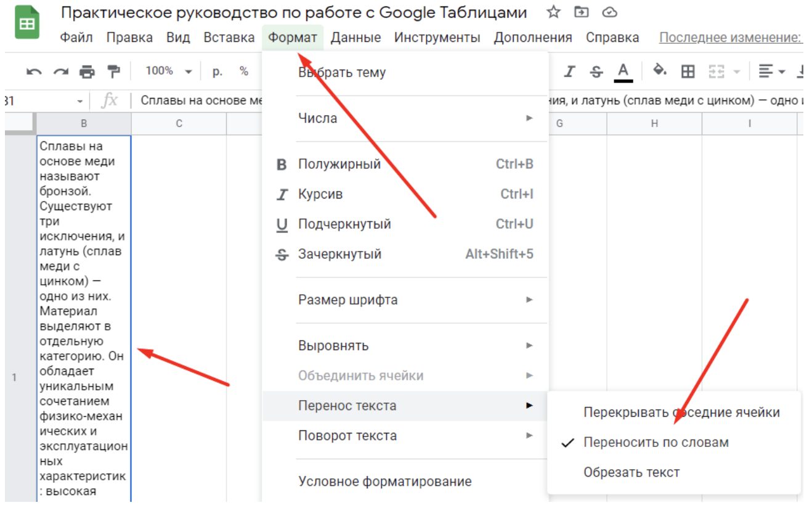Expand the merge cells options arrow
This screenshot has width=812, height=508.
coord(736,72)
